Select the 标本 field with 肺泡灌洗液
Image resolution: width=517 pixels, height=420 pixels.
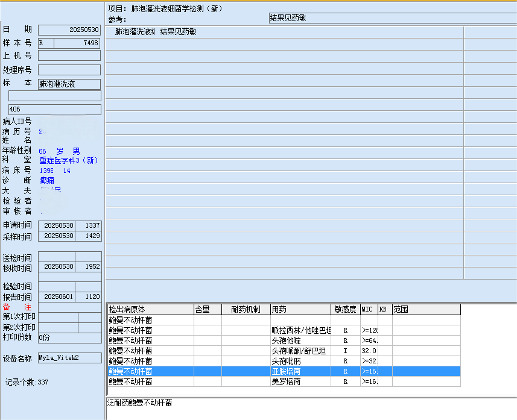pyautogui.click(x=69, y=84)
